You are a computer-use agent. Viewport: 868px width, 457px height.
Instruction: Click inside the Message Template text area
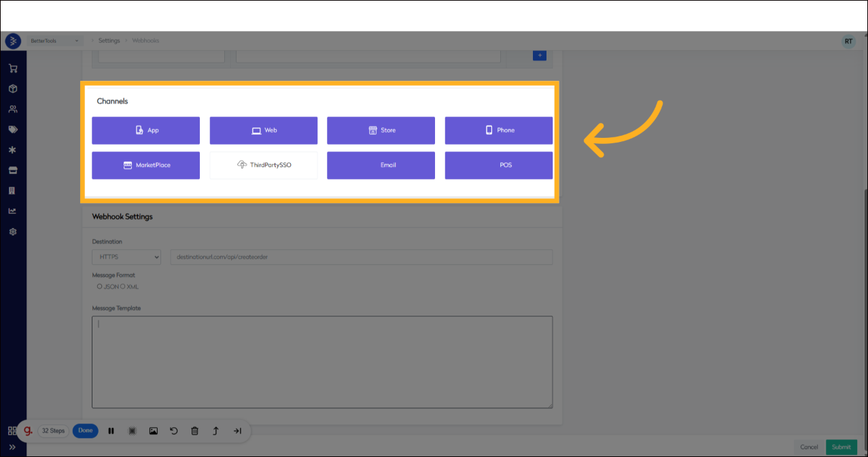pyautogui.click(x=322, y=360)
